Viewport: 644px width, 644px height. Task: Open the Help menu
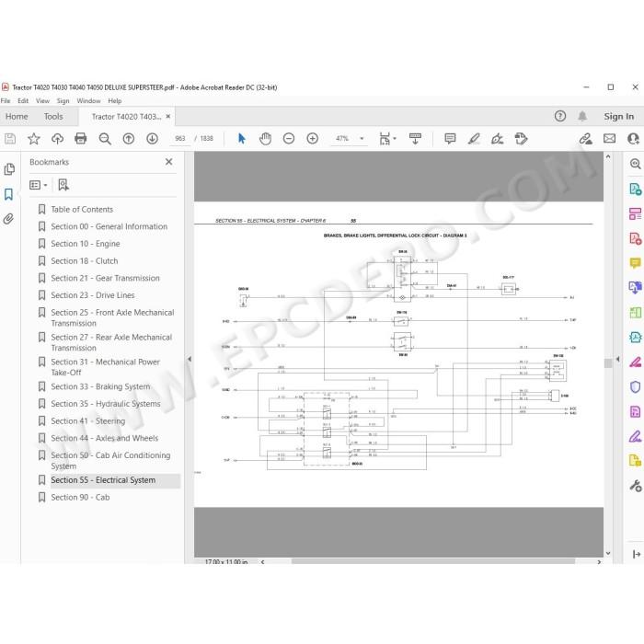click(x=115, y=100)
